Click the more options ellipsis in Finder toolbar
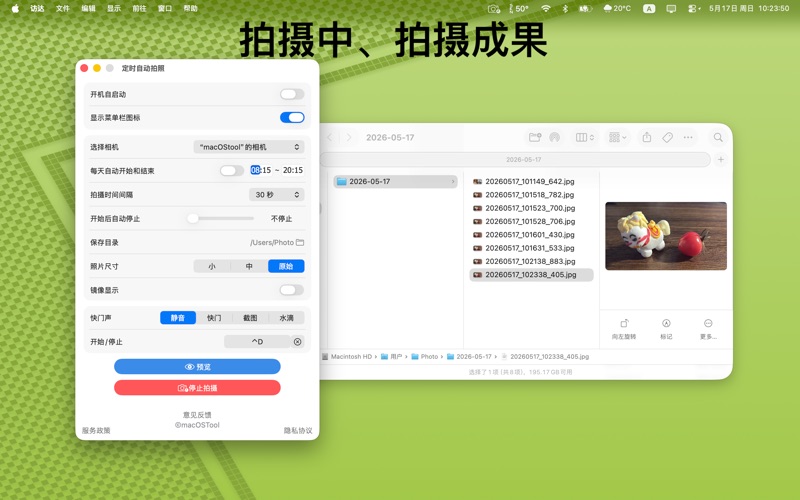This screenshot has height=500, width=800. coord(688,137)
